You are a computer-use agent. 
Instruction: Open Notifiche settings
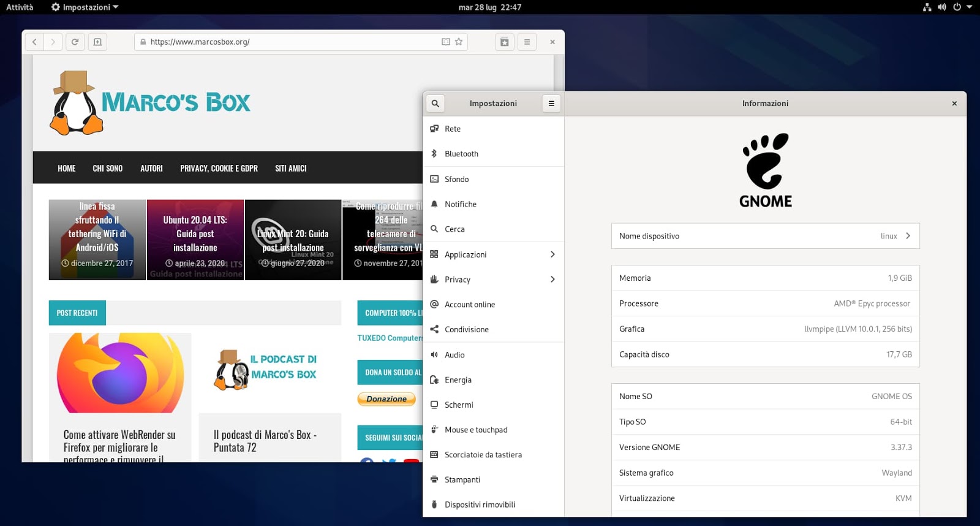(493, 204)
